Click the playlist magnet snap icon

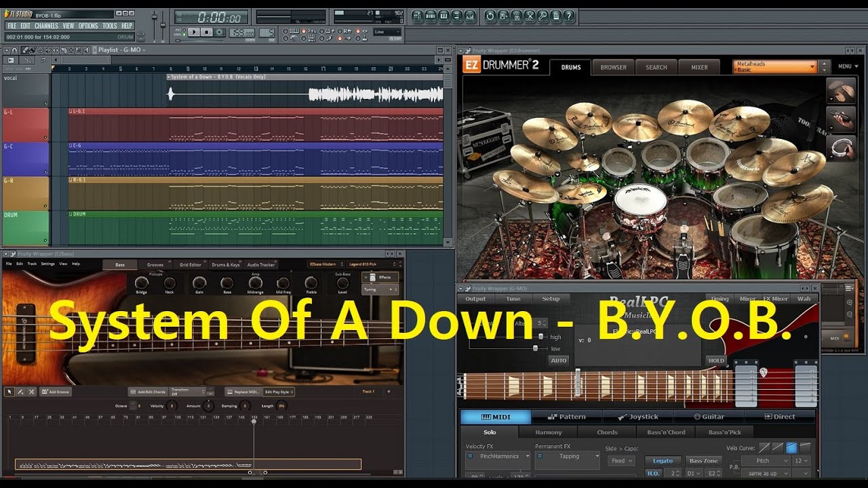[14, 50]
